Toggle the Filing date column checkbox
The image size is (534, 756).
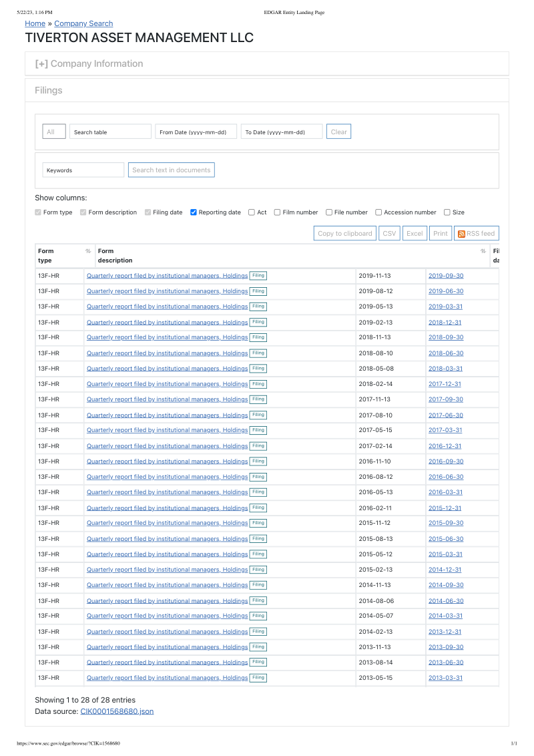click(148, 212)
